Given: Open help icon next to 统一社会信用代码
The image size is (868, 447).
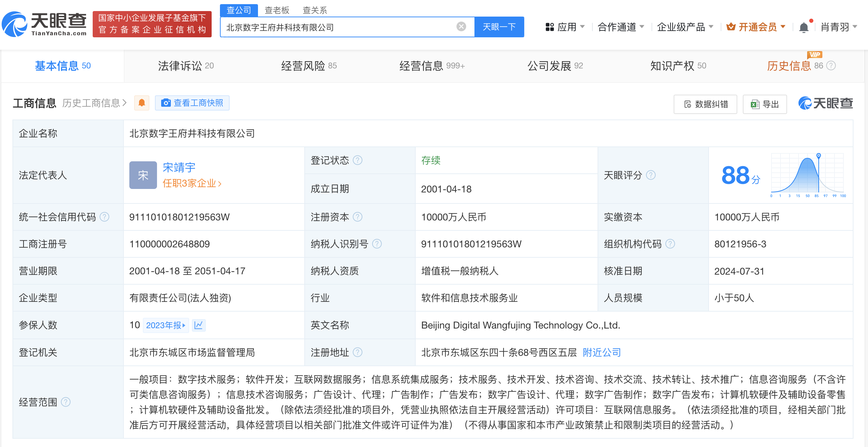Looking at the screenshot, I should point(104,217).
